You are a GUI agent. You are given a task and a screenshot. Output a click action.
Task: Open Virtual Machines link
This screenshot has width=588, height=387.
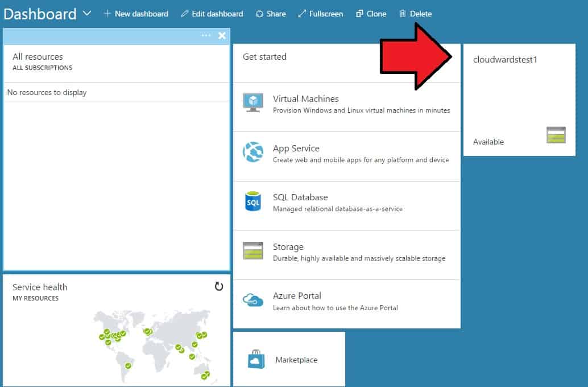click(305, 98)
